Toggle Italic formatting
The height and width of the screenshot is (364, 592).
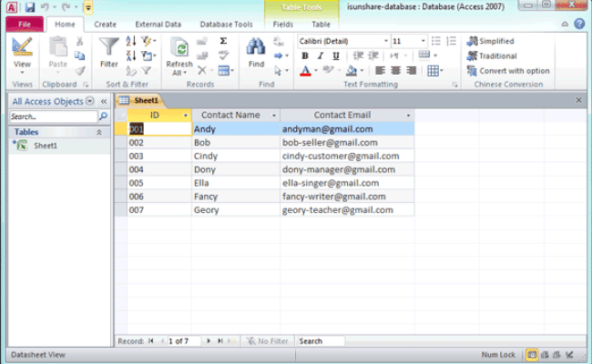coord(321,56)
